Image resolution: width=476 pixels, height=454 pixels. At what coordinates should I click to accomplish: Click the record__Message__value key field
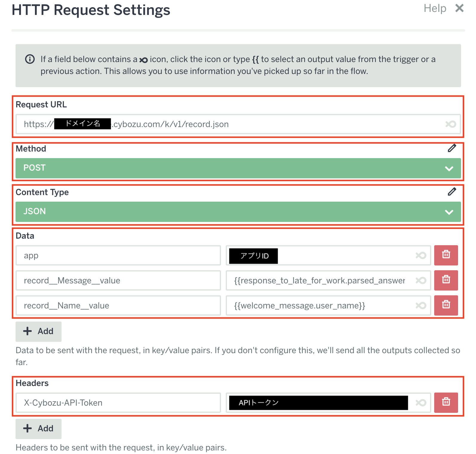click(x=118, y=280)
